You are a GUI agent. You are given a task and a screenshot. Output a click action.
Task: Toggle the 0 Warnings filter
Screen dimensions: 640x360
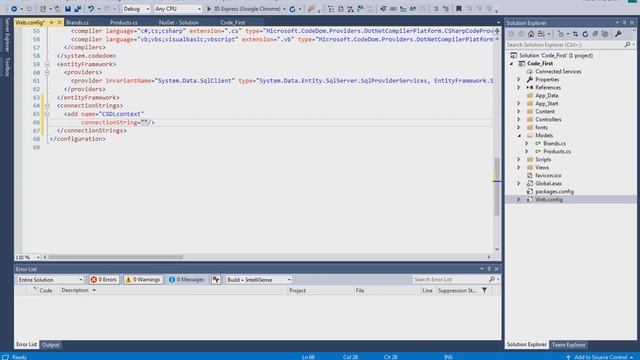click(143, 280)
